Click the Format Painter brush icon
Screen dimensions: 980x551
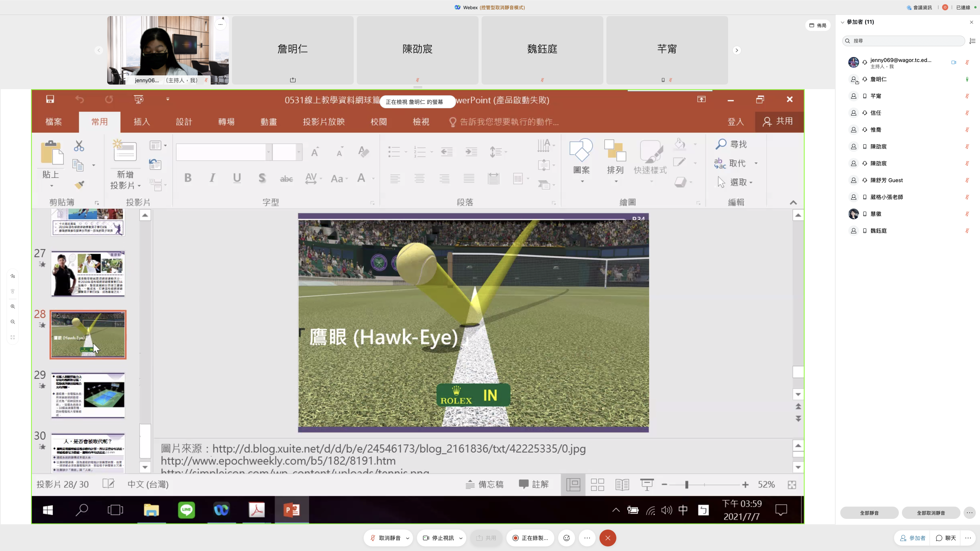coord(79,185)
